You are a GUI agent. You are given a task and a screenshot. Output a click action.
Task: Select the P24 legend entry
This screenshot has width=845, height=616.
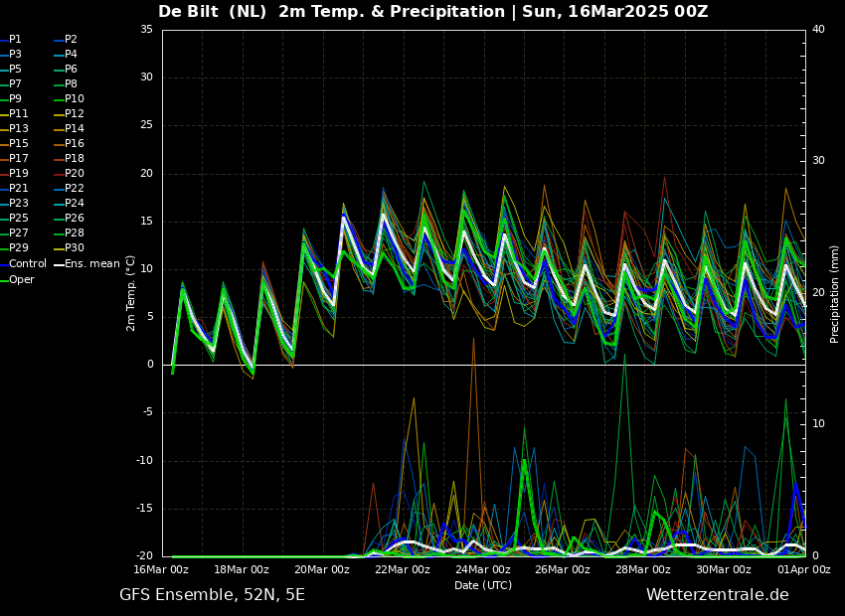(x=70, y=203)
